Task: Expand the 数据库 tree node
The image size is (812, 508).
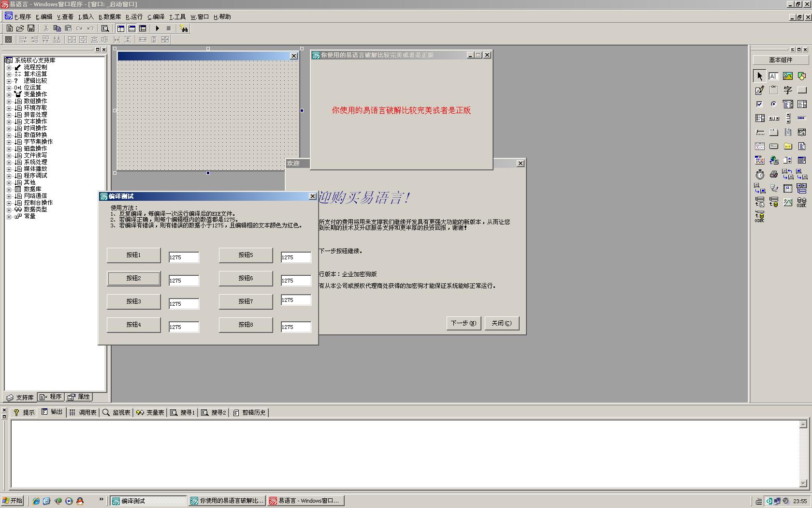Action: 9,189
